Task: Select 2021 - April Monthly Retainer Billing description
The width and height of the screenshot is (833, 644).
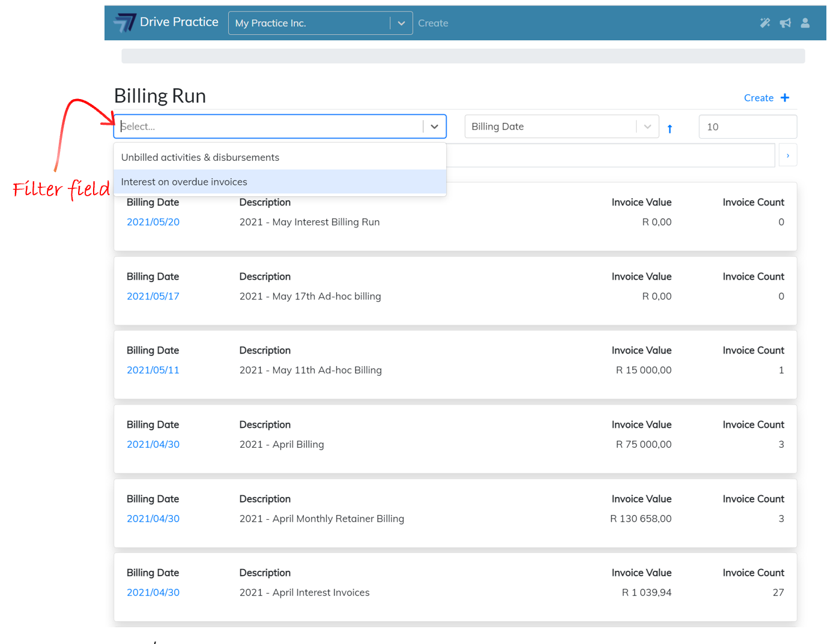Action: [x=322, y=519]
